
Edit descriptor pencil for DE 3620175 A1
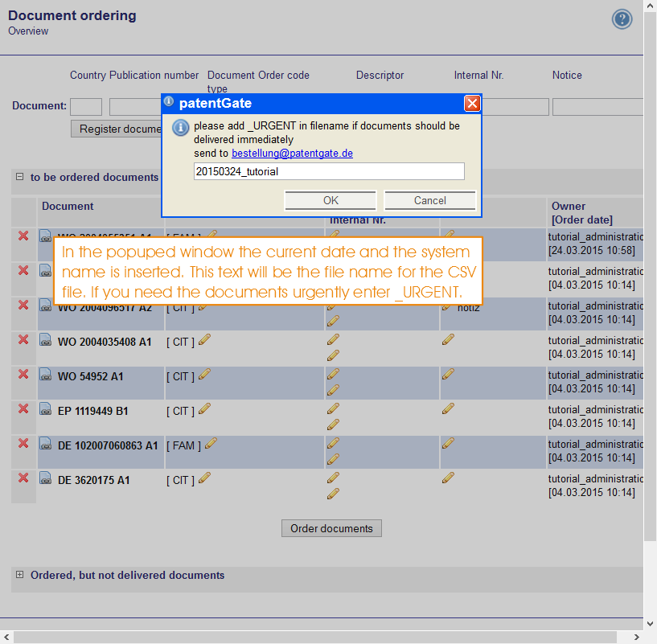coord(333,478)
